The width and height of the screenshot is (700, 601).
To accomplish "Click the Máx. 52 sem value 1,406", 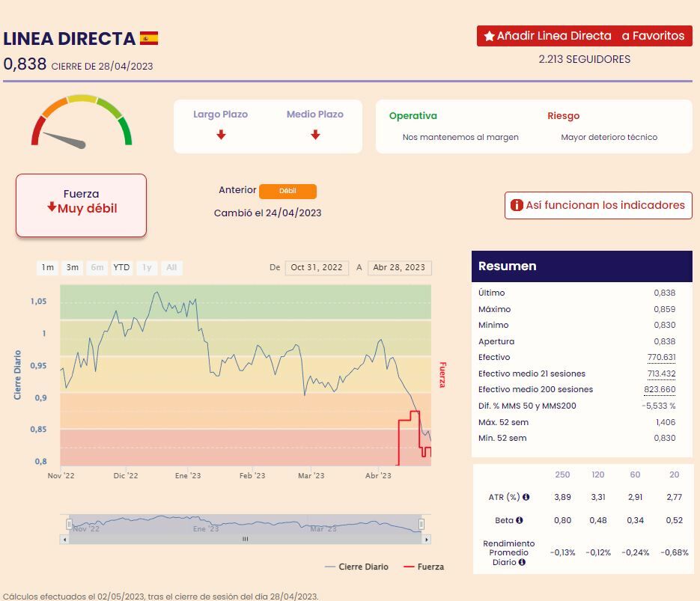I will coord(665,422).
